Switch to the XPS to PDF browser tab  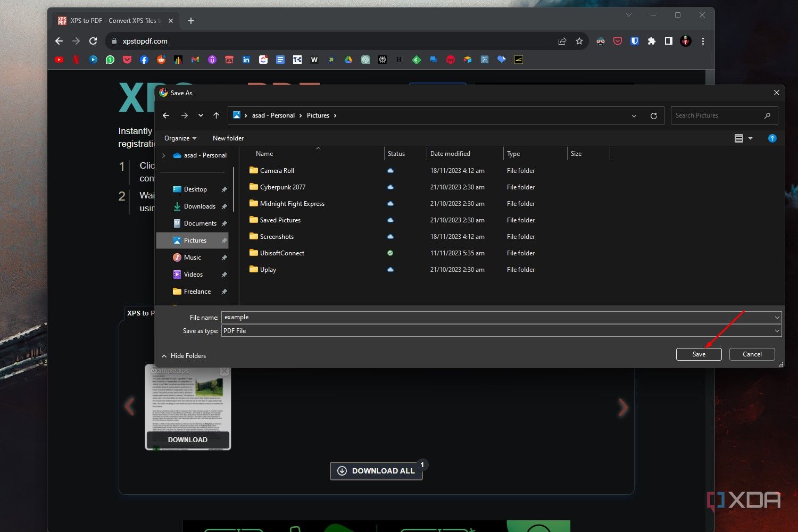click(115, 21)
